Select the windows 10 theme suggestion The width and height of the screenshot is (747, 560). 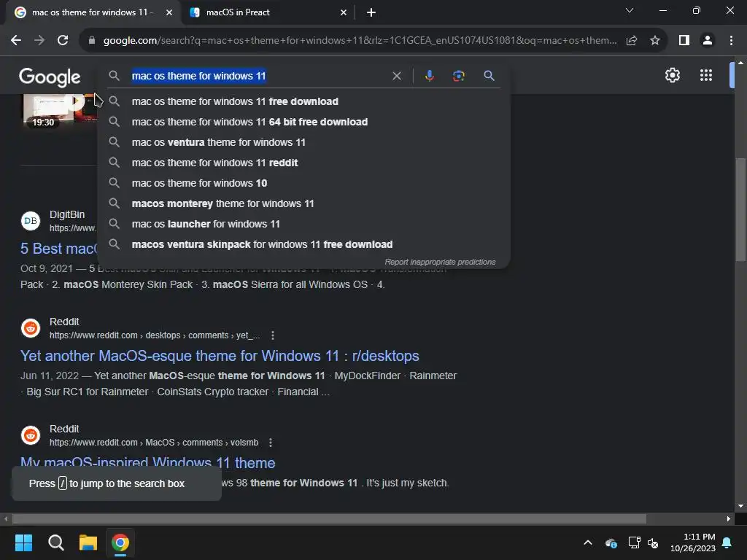coord(303,183)
